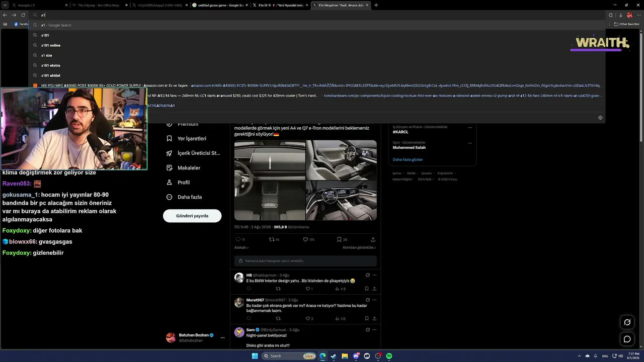Choose the 'a101 ekstra' suggestion
Image resolution: width=644 pixels, height=362 pixels.
click(x=317, y=65)
